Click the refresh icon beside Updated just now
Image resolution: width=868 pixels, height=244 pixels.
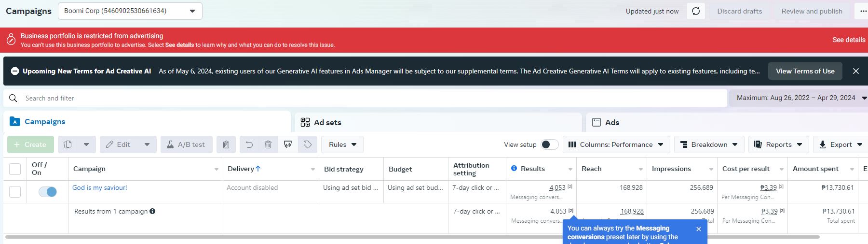(x=696, y=11)
